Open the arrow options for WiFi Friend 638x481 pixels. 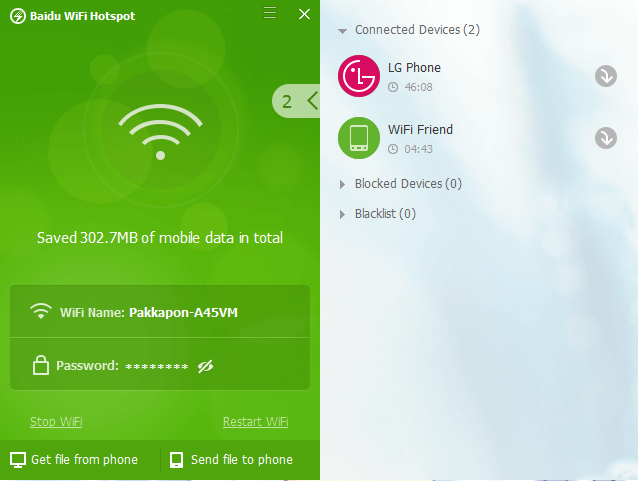tap(606, 138)
